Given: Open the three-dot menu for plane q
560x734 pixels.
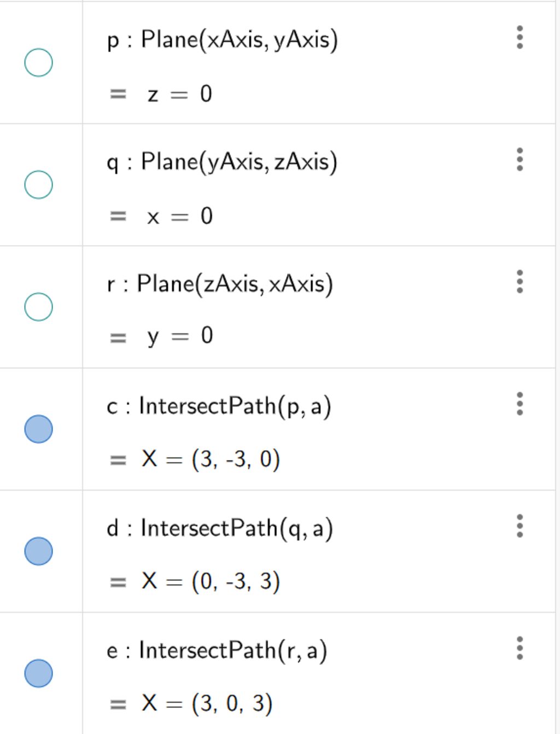Looking at the screenshot, I should tap(520, 159).
